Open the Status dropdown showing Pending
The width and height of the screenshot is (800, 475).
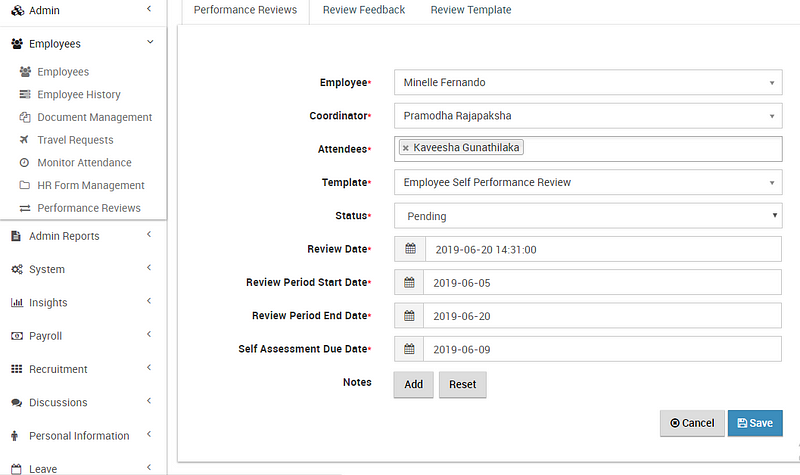pyautogui.click(x=588, y=216)
